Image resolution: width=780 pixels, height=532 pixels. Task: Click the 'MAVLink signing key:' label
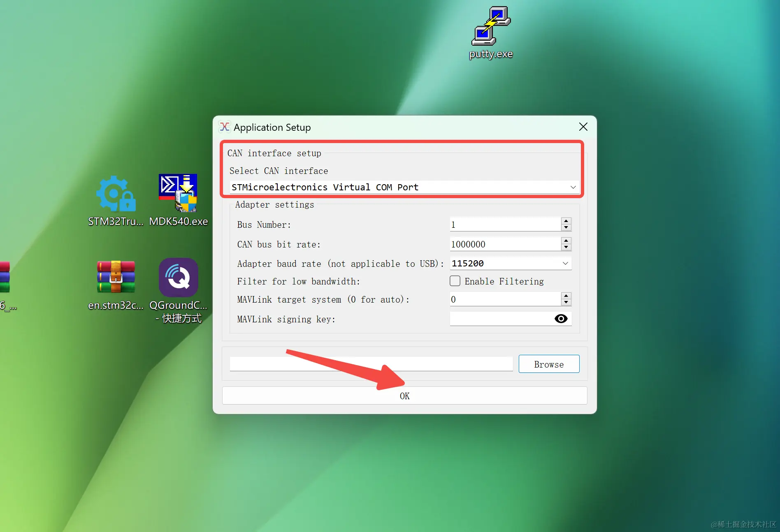coord(286,319)
